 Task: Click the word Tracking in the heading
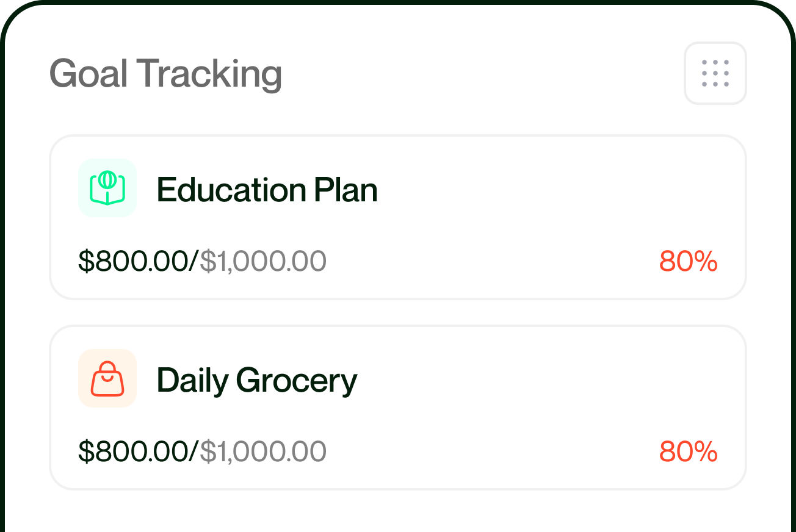[209, 74]
